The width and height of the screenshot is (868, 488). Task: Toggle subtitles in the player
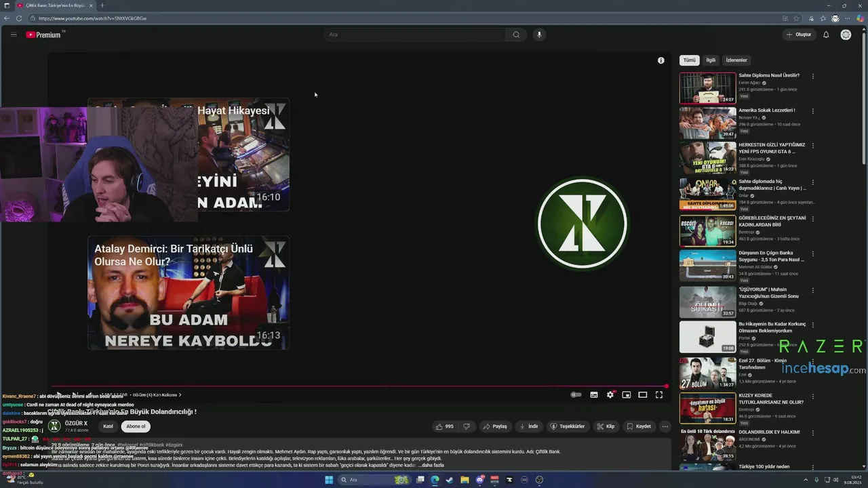pos(594,394)
